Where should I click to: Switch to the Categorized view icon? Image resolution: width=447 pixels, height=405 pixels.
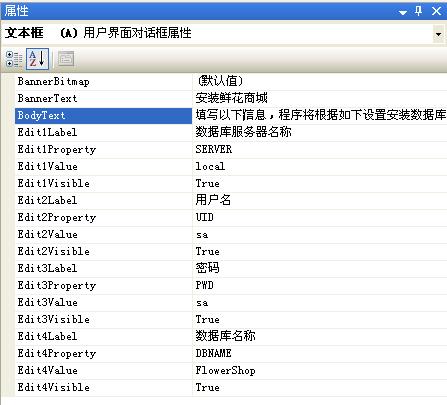(x=14, y=59)
